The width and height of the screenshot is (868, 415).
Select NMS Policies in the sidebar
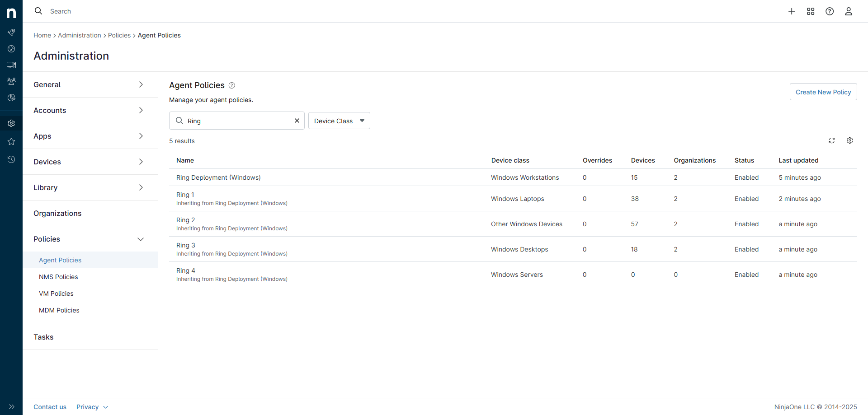[x=58, y=277]
